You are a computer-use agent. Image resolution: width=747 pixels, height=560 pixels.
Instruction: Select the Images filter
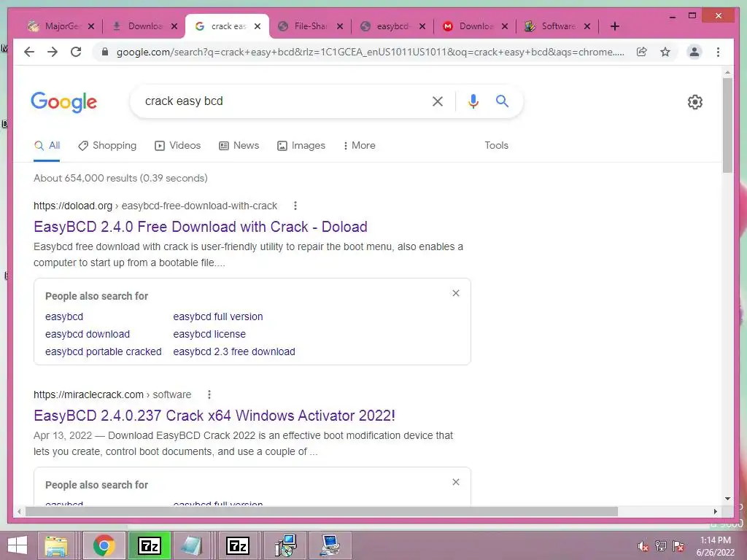[301, 146]
